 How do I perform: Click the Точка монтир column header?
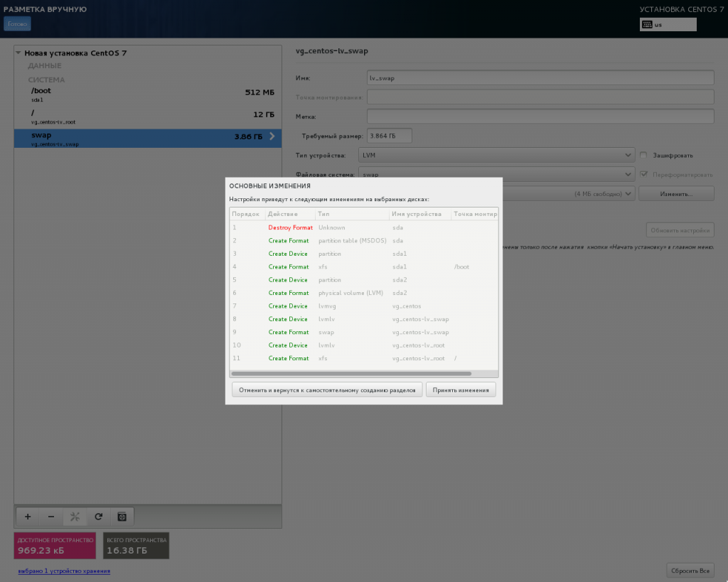tap(474, 214)
